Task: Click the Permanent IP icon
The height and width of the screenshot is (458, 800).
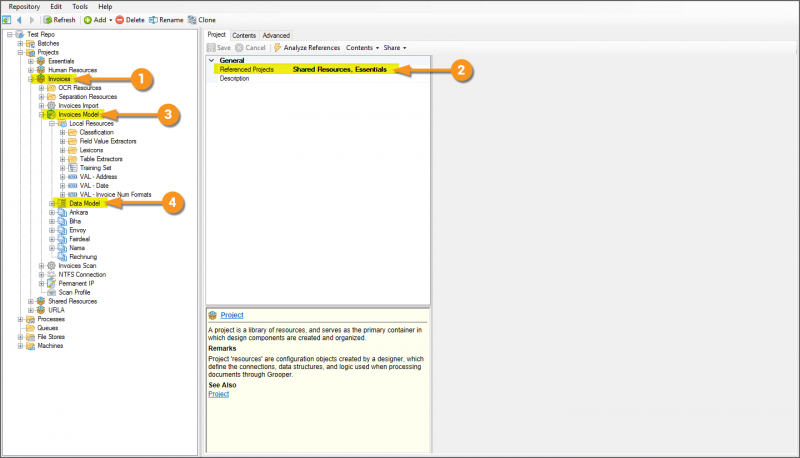Action: [51, 283]
